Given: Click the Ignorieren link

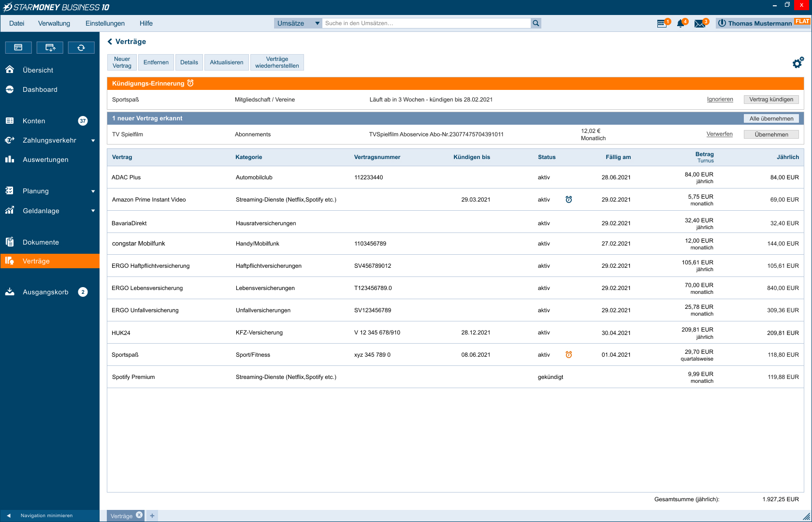Looking at the screenshot, I should click(x=720, y=99).
